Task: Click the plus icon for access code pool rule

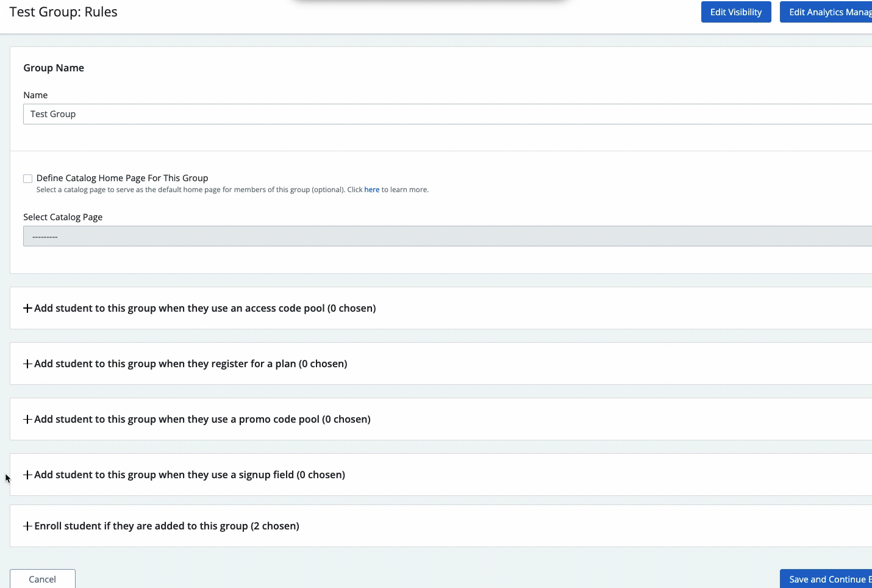Action: (27, 308)
